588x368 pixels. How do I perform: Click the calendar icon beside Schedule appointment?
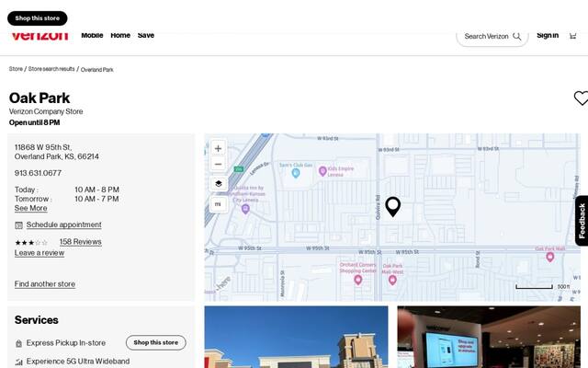[18, 225]
